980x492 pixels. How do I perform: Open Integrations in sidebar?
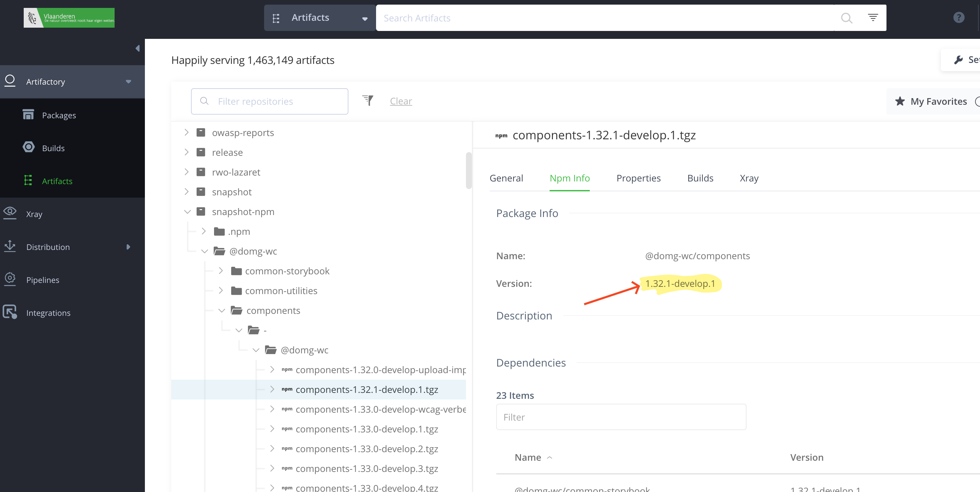(48, 313)
